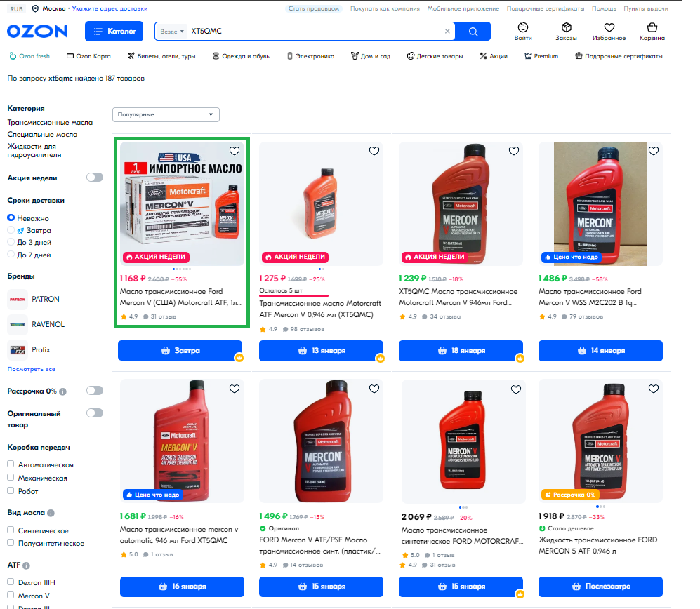Click Укажите адрес доставки link
700x609 pixels.
[x=110, y=8]
